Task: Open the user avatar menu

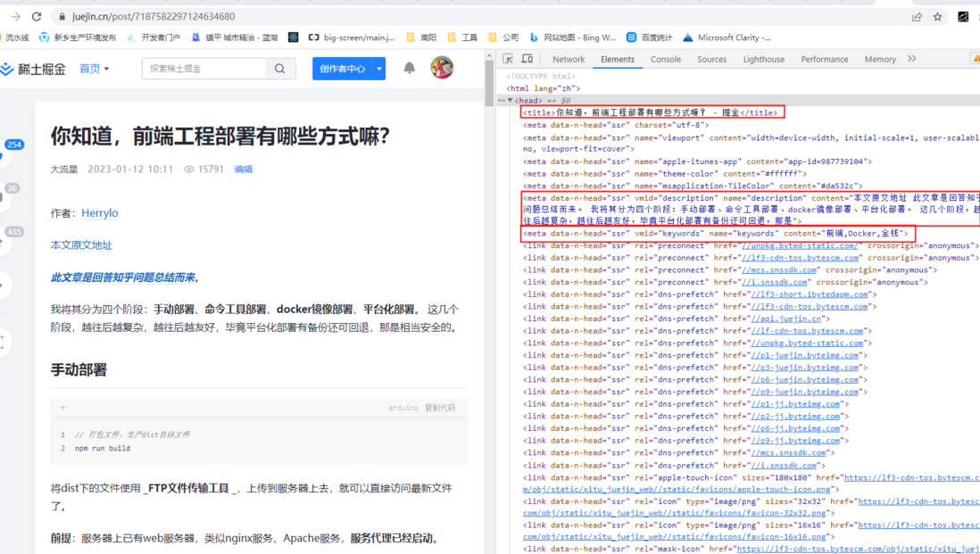Action: point(442,68)
